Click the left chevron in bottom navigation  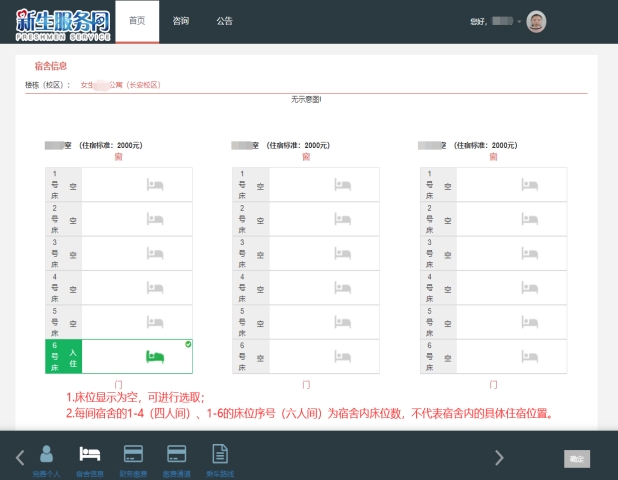pyautogui.click(x=19, y=458)
